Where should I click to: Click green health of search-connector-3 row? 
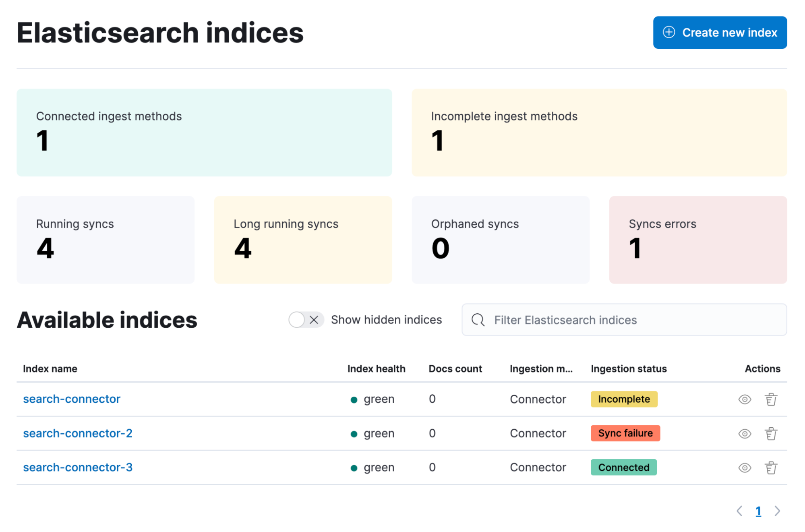pos(372,468)
